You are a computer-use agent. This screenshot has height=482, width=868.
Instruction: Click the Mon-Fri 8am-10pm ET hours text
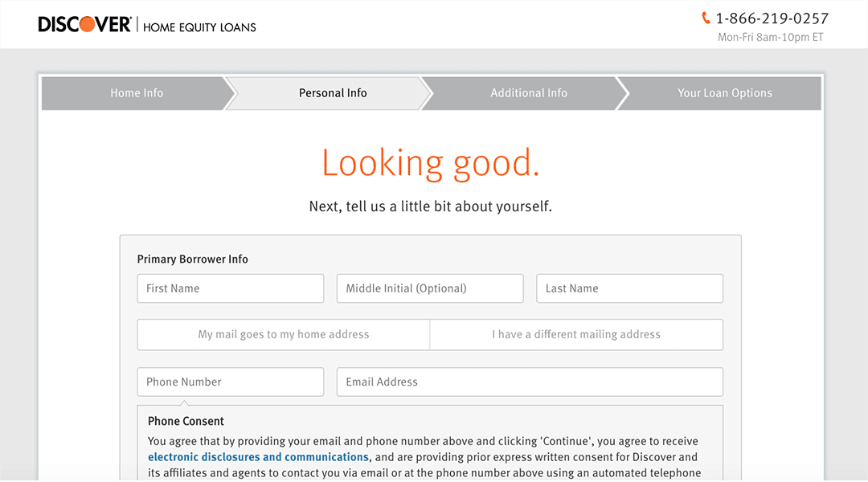click(x=770, y=37)
